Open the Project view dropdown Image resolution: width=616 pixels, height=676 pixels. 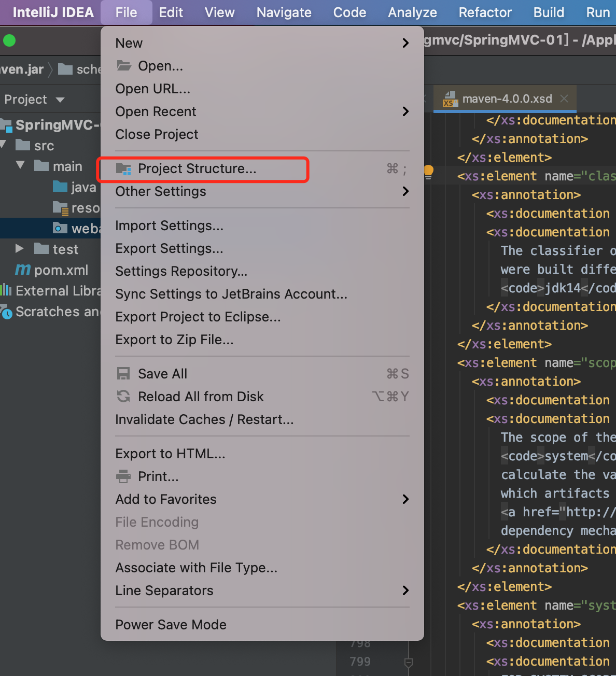coord(60,100)
